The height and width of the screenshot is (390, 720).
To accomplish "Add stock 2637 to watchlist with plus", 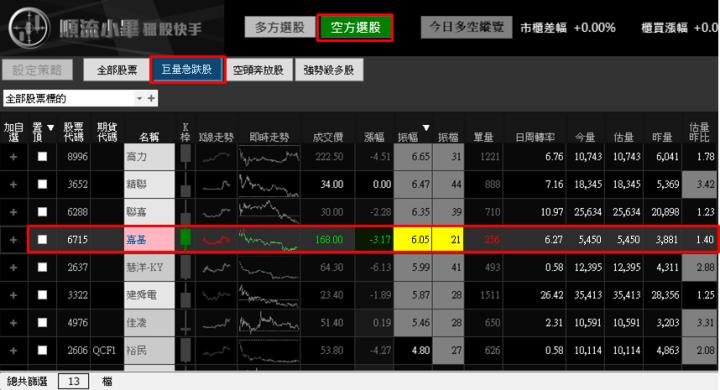I will 13,267.
